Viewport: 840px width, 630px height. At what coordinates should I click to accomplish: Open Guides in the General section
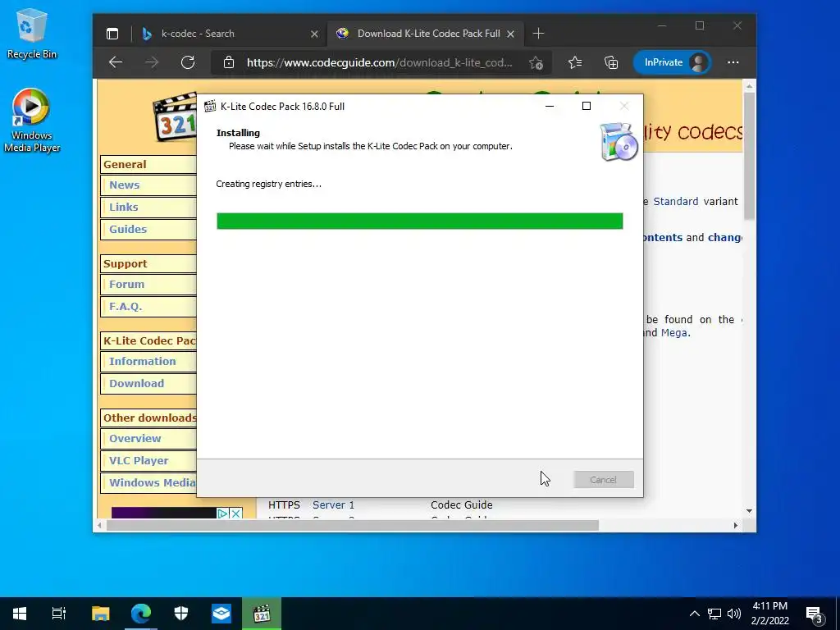tap(128, 229)
